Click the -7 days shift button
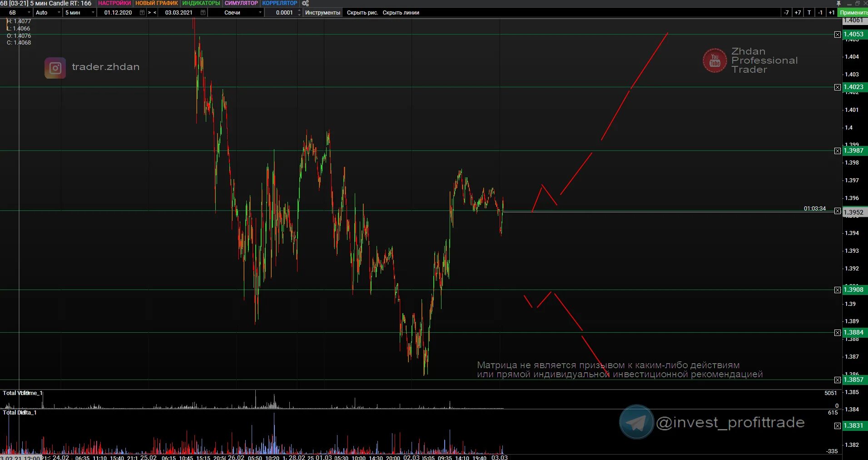 coord(786,13)
